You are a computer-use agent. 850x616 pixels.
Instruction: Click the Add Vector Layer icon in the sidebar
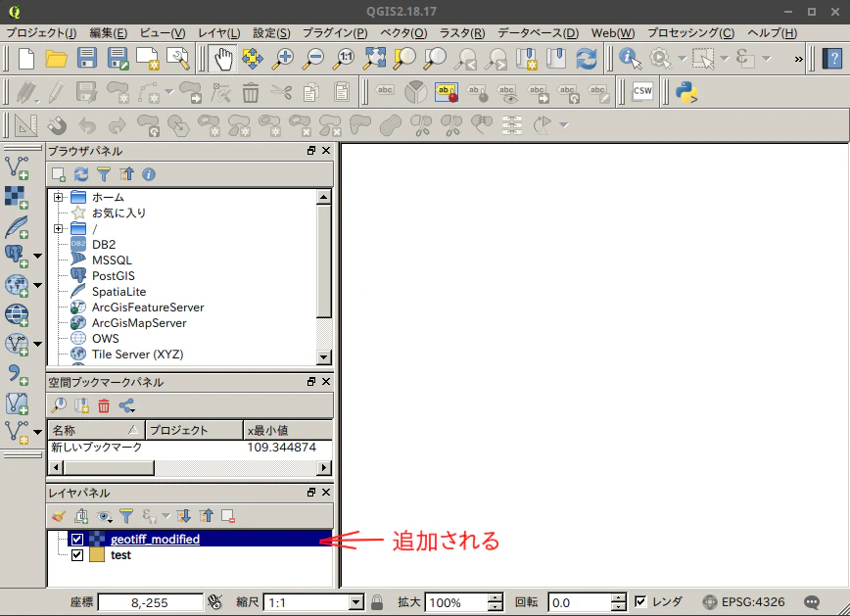tap(17, 167)
